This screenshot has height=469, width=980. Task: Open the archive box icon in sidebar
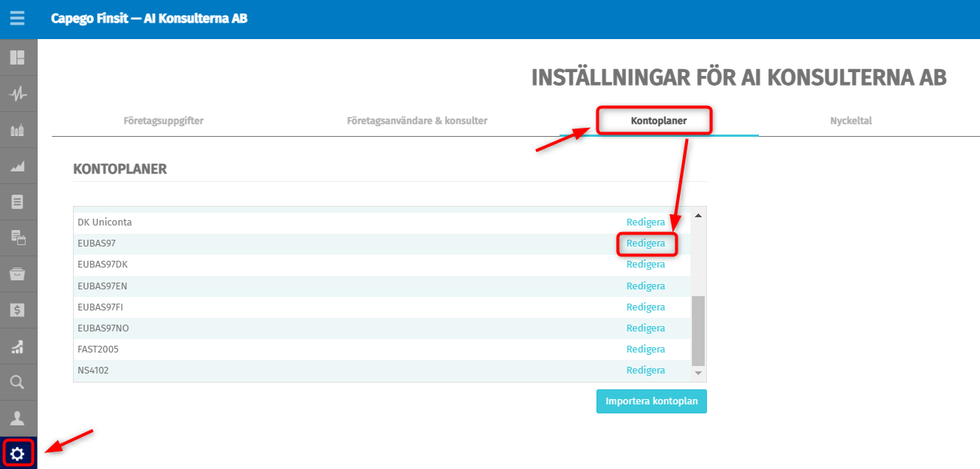(17, 274)
